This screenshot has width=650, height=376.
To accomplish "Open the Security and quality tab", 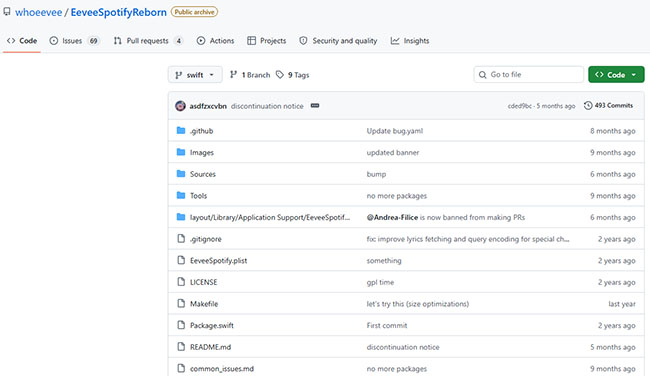I will 338,41.
